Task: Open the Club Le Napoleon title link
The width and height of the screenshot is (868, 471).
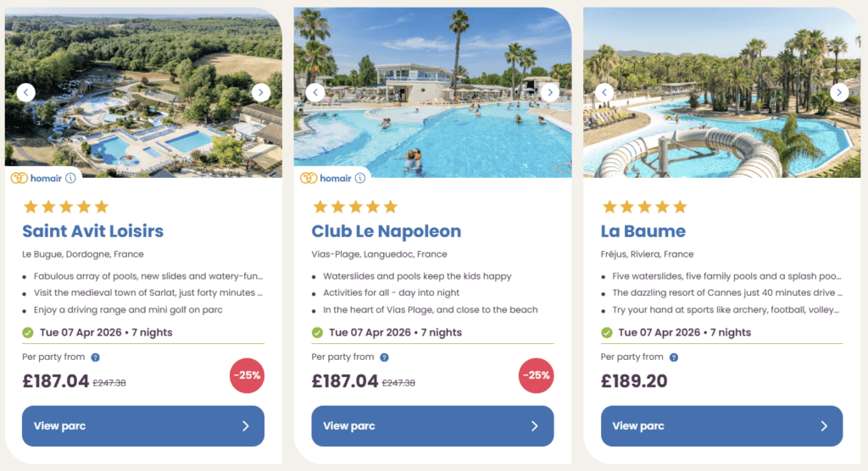Action: point(387,231)
